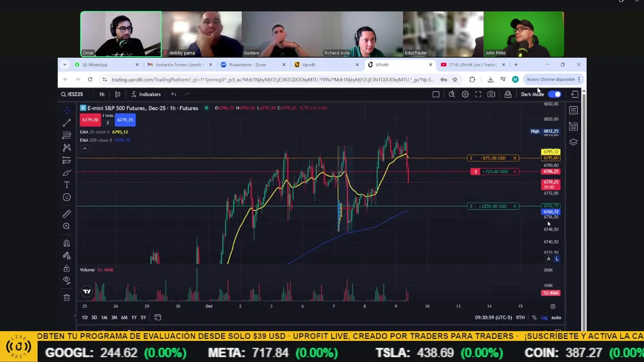Set the 1D date range
The height and width of the screenshot is (362, 644).
[x=85, y=317]
